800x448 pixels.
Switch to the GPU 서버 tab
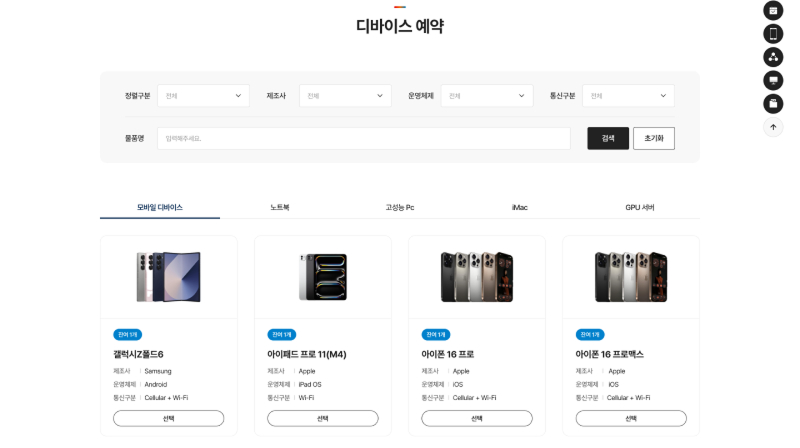click(x=640, y=207)
